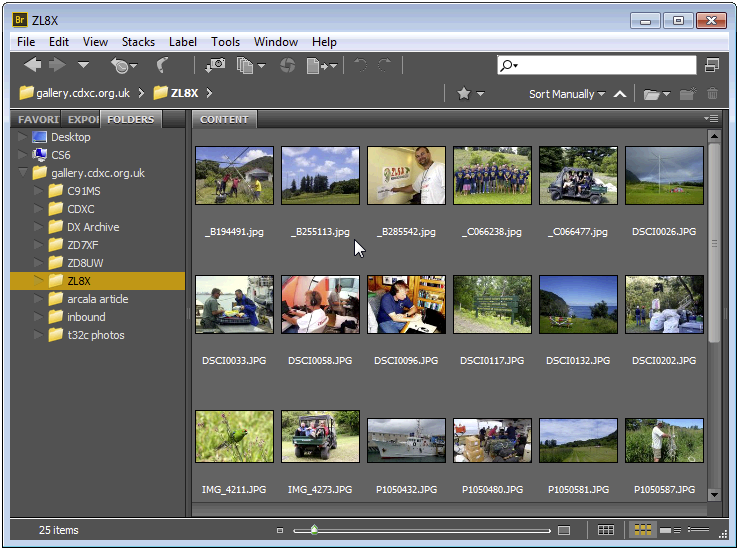The width and height of the screenshot is (740, 552).
Task: Select the _B285542.jpg thumbnail
Action: pyautogui.click(x=406, y=175)
